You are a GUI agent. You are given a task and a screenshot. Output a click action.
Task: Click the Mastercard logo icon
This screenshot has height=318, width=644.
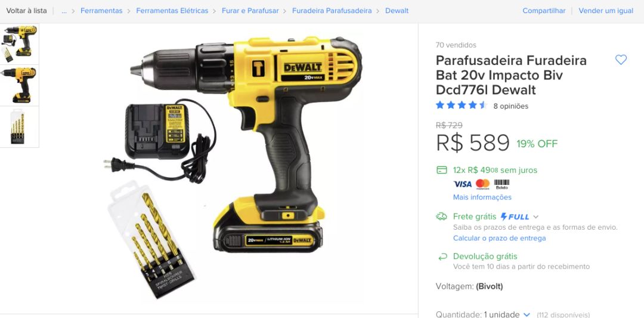482,184
